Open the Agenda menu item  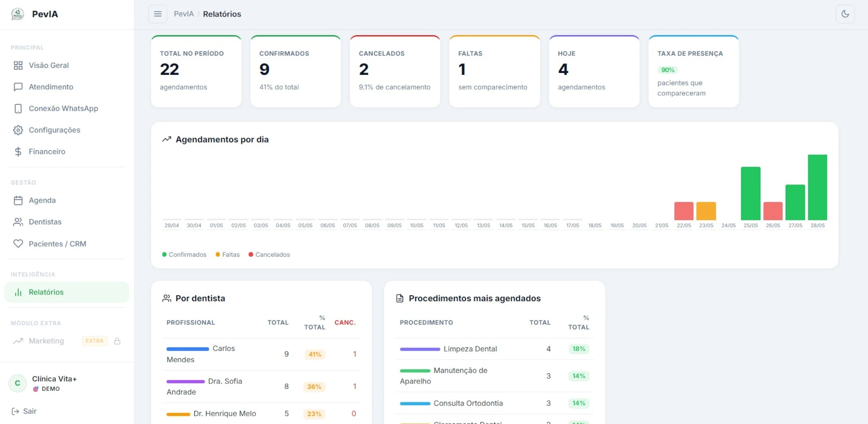[x=67, y=200]
